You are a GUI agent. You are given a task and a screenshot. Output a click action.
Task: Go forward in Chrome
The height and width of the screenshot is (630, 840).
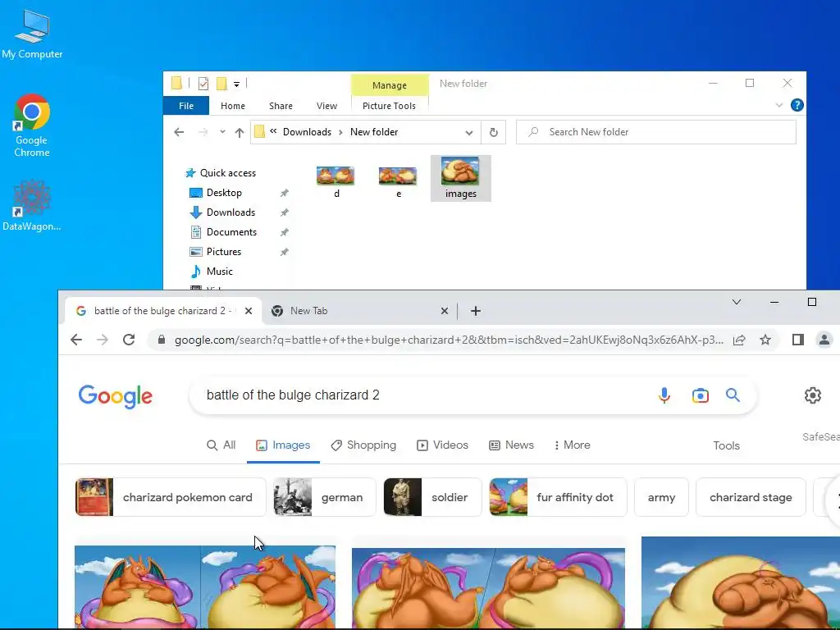pos(103,340)
